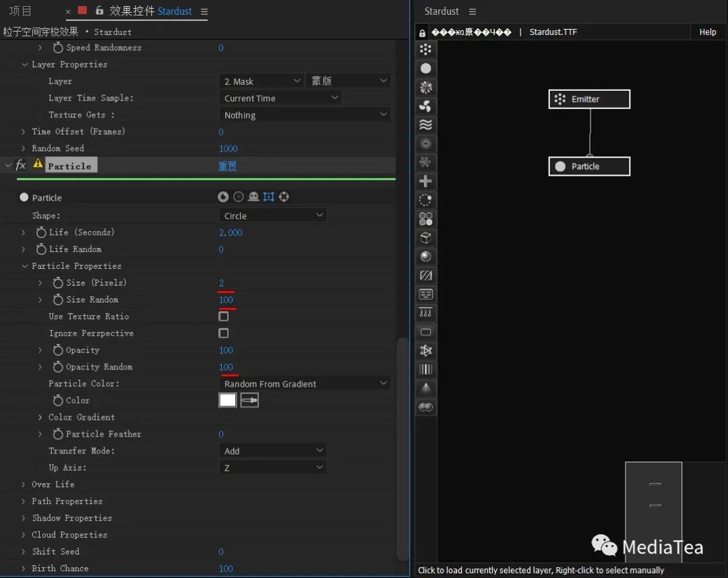
Task: Enable Ignore Perspective checkbox
Action: point(223,333)
